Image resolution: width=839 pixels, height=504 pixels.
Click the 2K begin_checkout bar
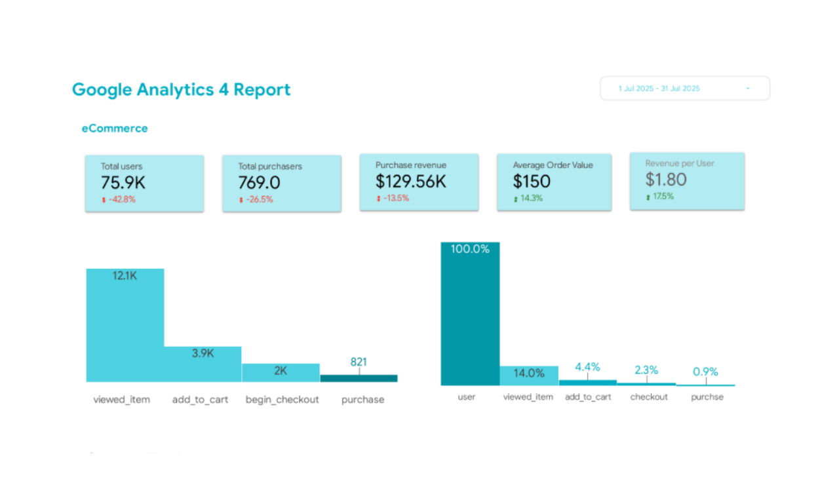[281, 373]
